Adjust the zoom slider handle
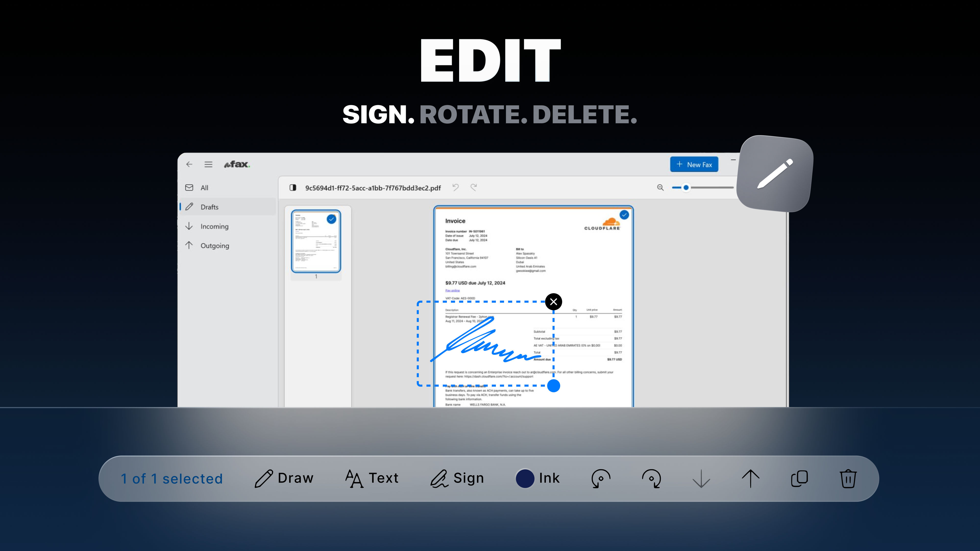 click(686, 188)
